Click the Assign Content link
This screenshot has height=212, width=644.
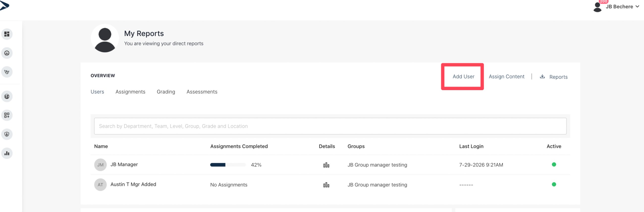pyautogui.click(x=507, y=76)
